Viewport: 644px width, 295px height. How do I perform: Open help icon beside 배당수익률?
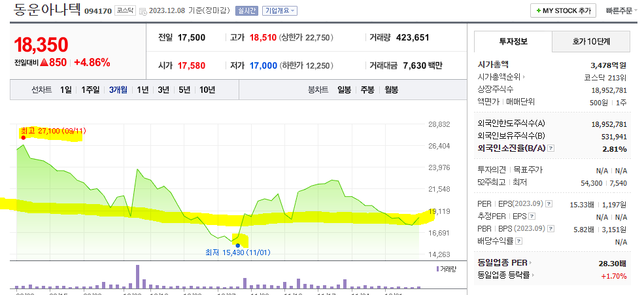coord(519,241)
